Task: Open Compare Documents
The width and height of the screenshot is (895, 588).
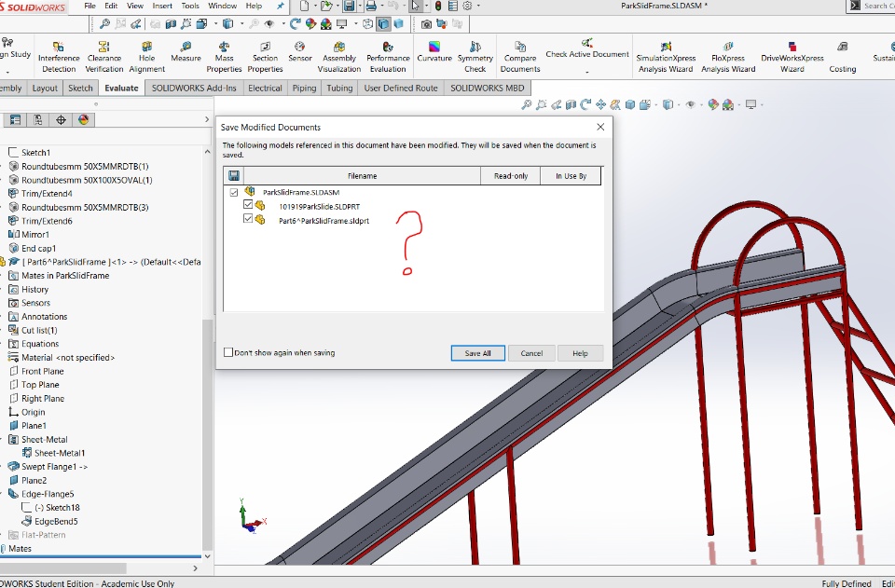Action: click(520, 57)
